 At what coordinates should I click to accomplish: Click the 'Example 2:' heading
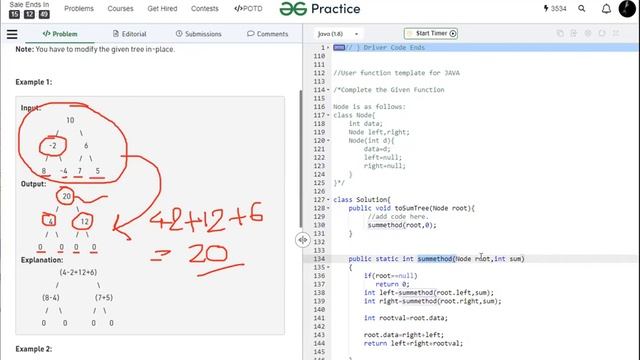(x=34, y=349)
